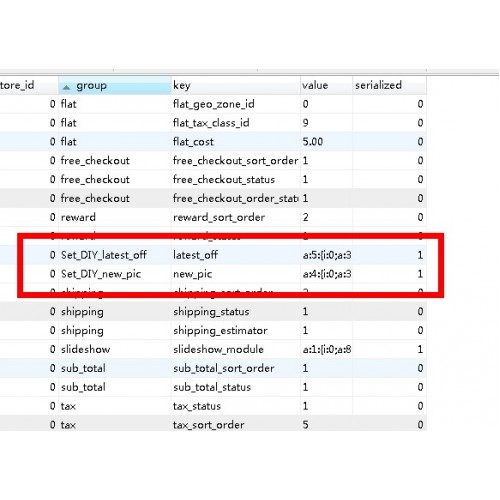
Task: Select the flat_tax_class_id value 9 cell
Action: point(326,123)
